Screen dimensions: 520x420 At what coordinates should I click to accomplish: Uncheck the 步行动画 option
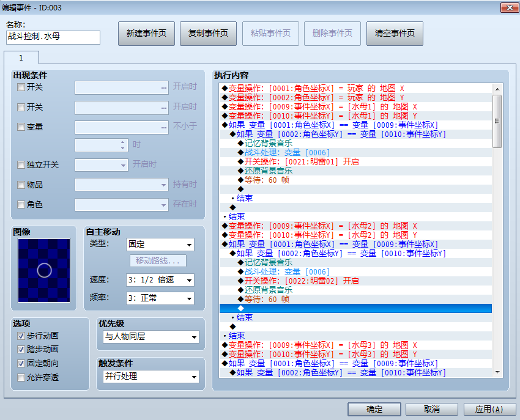pyautogui.click(x=21, y=336)
